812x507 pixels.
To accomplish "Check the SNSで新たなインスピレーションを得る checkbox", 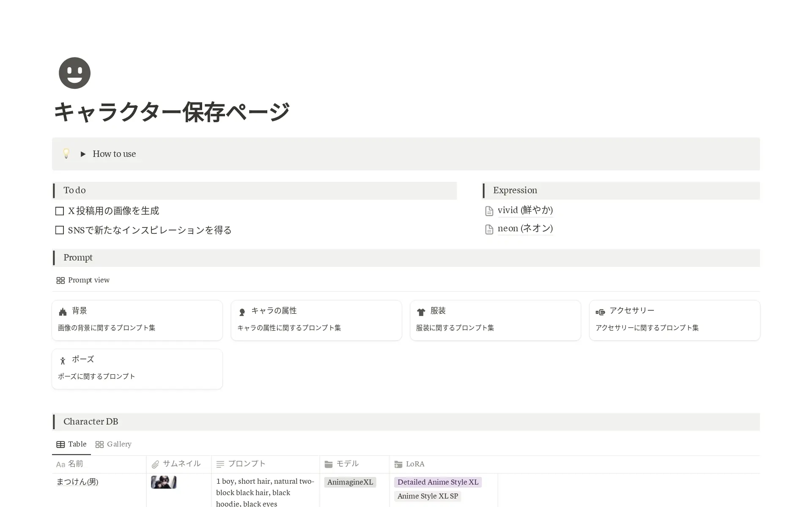I will (59, 230).
